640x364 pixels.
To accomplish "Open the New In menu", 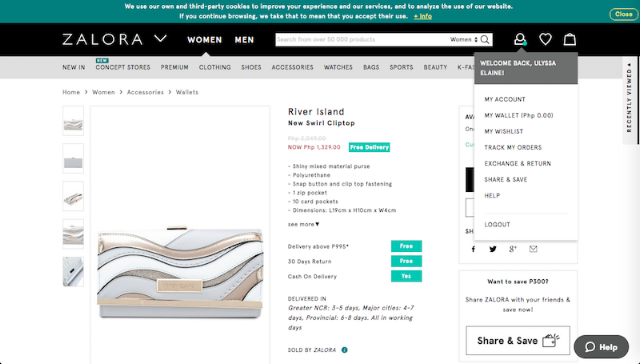I will click(74, 67).
